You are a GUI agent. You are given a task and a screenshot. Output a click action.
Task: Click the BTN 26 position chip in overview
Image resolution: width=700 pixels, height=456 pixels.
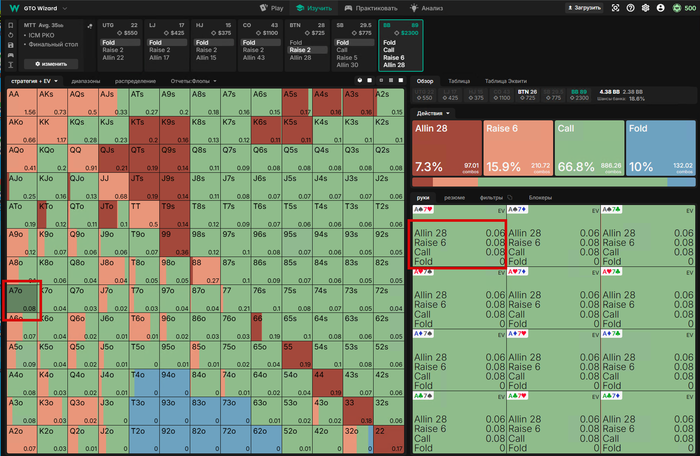(528, 95)
